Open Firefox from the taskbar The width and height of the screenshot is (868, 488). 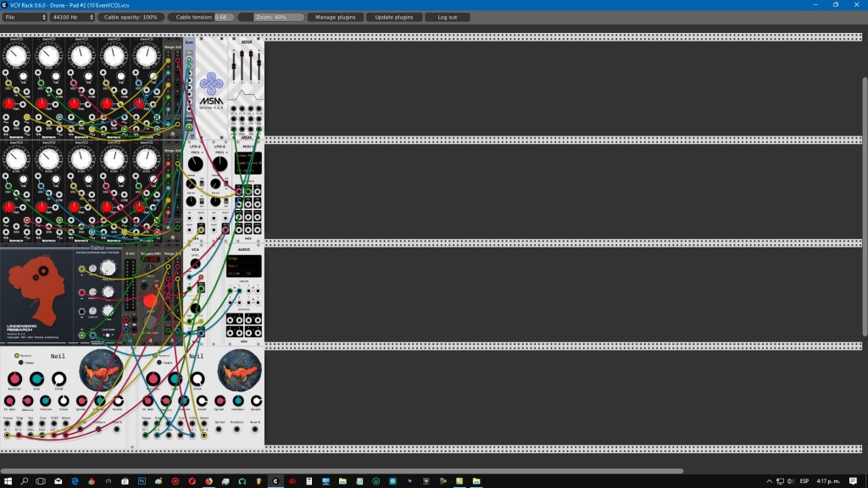(x=209, y=481)
